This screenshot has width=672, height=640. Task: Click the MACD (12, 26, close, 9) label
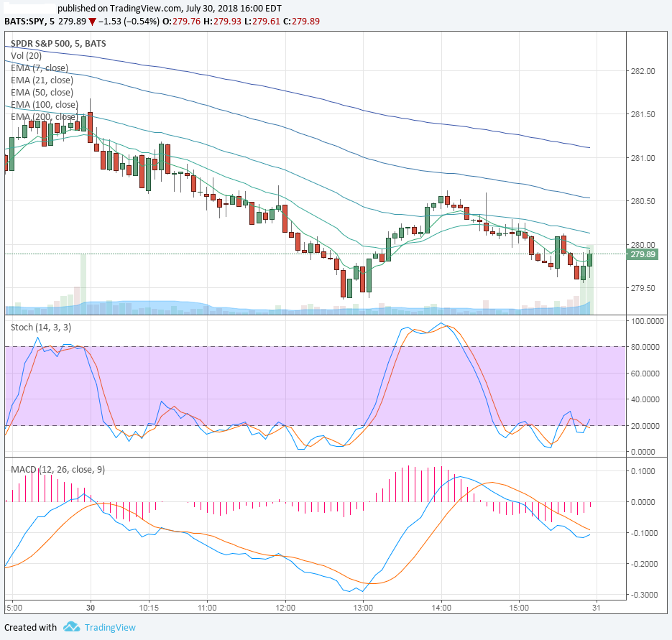click(58, 470)
